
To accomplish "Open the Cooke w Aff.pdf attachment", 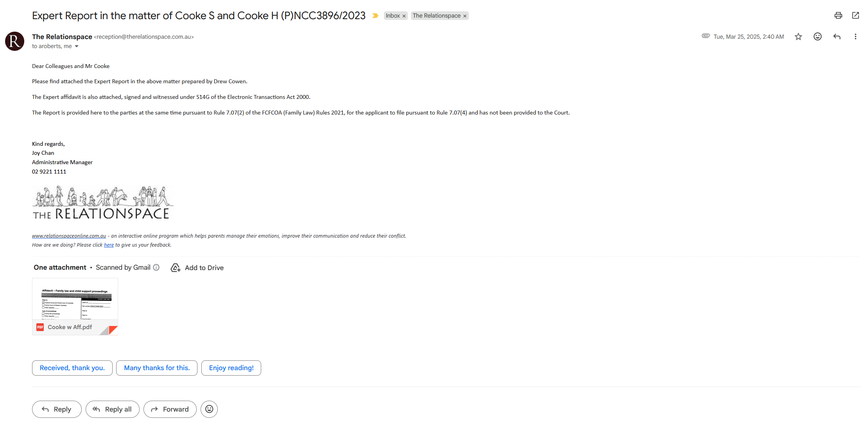I will (x=75, y=306).
